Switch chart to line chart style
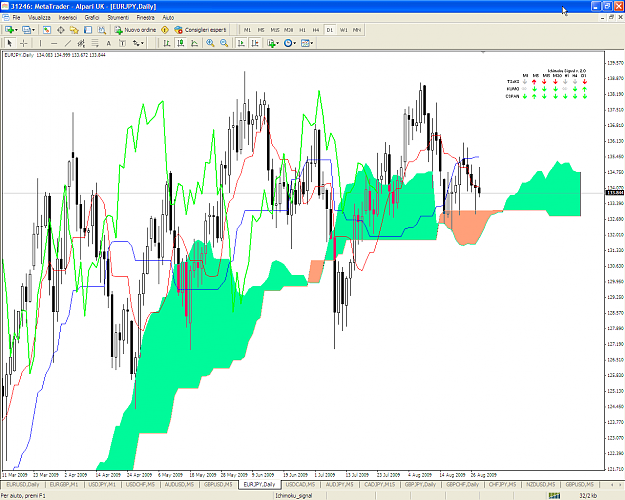This screenshot has width=625, height=500. click(x=194, y=43)
